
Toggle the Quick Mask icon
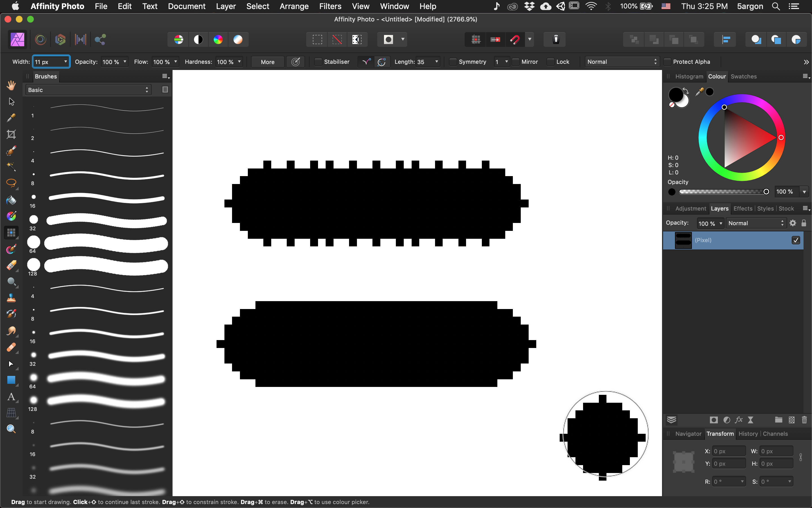click(389, 40)
